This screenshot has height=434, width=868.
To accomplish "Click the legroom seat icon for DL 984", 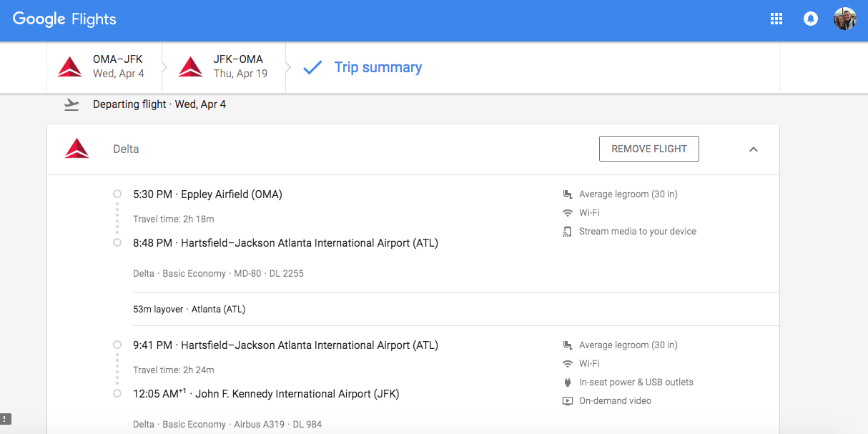I will pos(568,345).
